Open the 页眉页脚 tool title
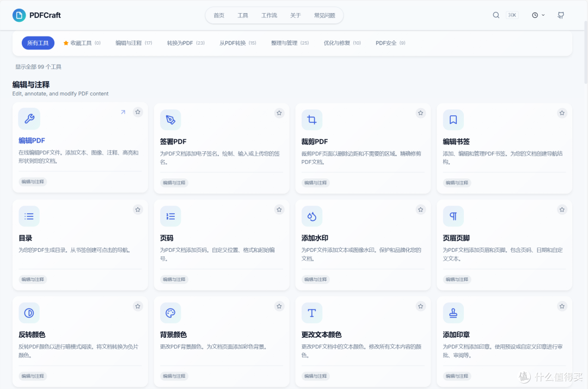This screenshot has height=389, width=588. click(456, 238)
